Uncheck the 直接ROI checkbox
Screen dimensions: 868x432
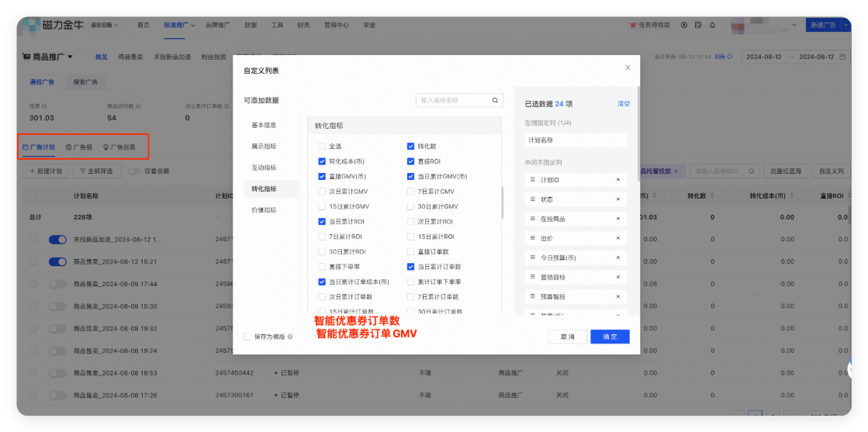click(410, 161)
